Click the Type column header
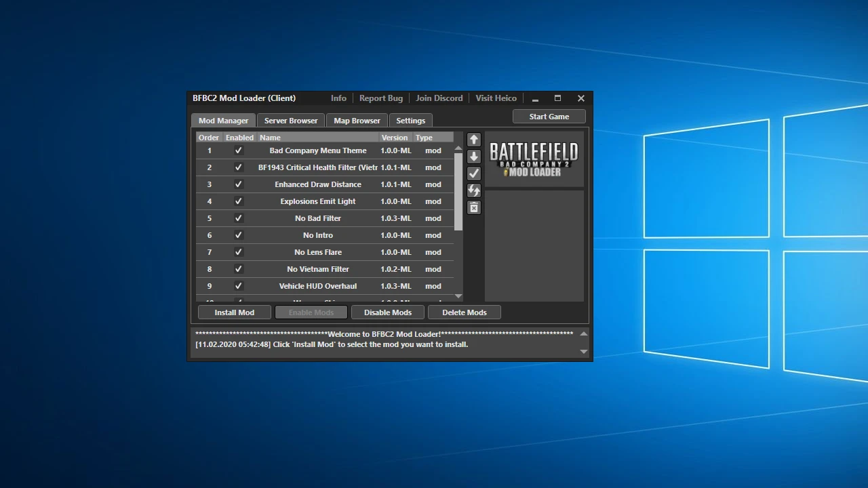 pyautogui.click(x=433, y=138)
